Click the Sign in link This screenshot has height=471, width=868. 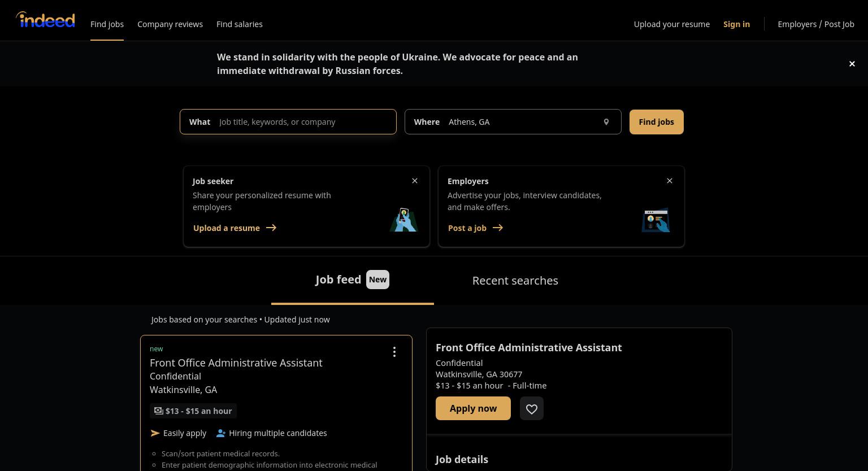[x=737, y=24]
